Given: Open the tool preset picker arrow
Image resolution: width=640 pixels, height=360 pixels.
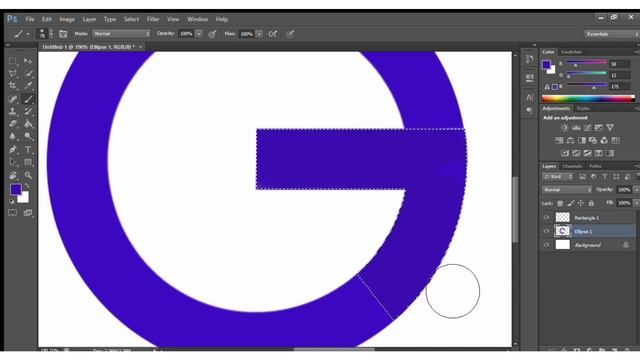Looking at the screenshot, I should click(27, 34).
